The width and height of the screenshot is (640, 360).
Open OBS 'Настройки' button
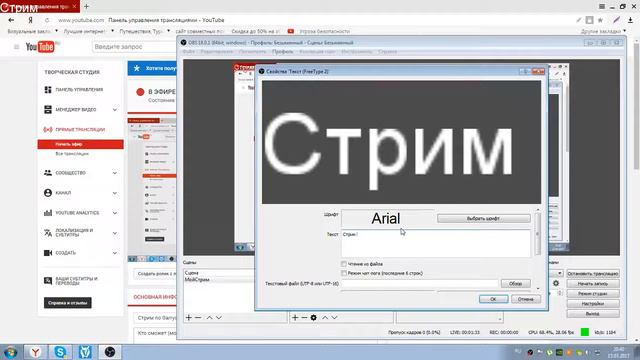pyautogui.click(x=593, y=304)
